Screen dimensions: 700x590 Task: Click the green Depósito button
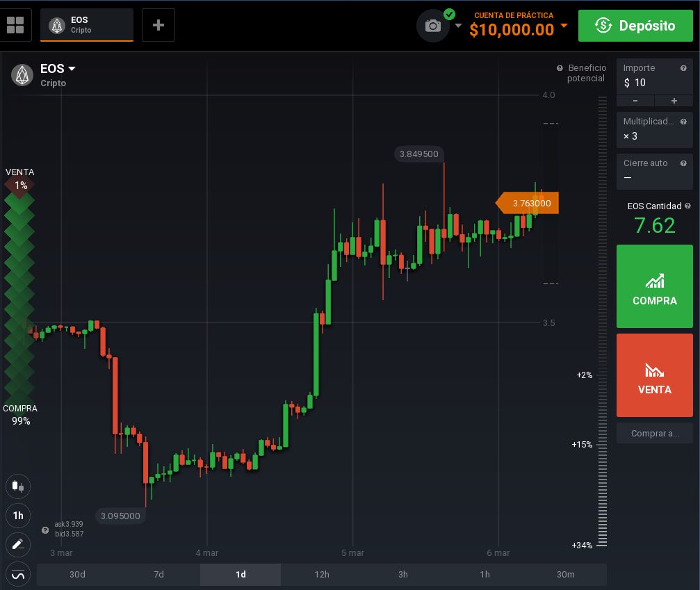coord(635,26)
